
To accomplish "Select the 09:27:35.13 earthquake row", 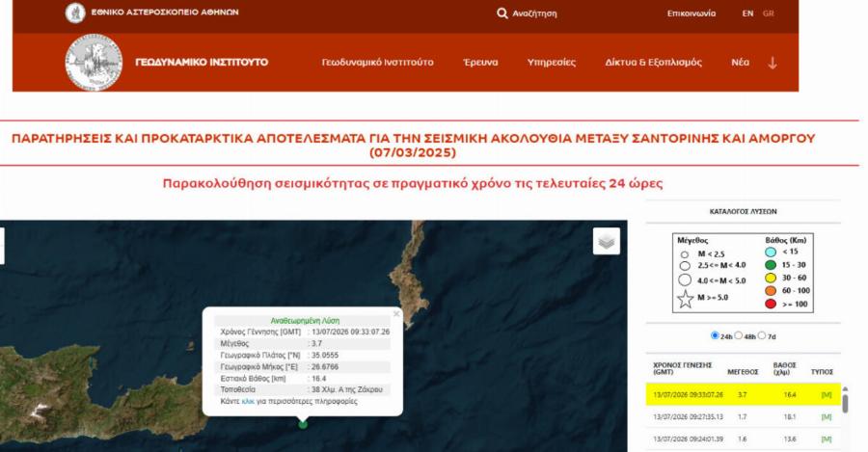I will click(x=744, y=416).
